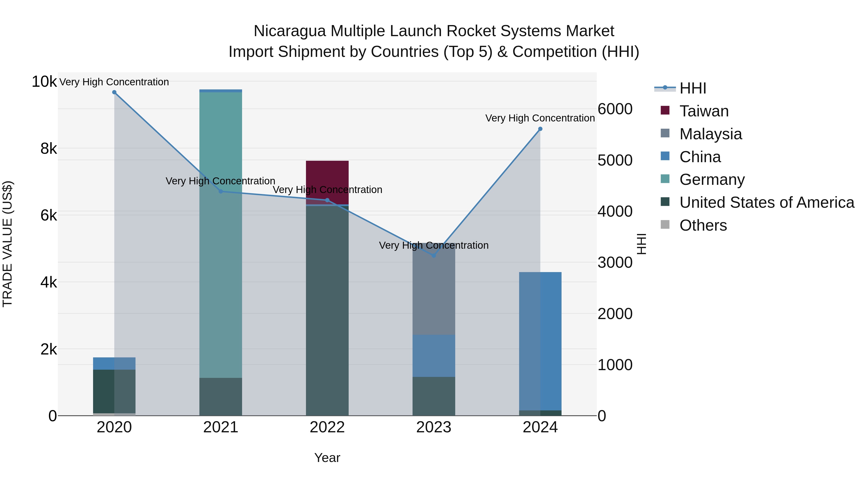This screenshot has height=488, width=868.
Task: Toggle United States of America legend entry
Action: tap(757, 202)
